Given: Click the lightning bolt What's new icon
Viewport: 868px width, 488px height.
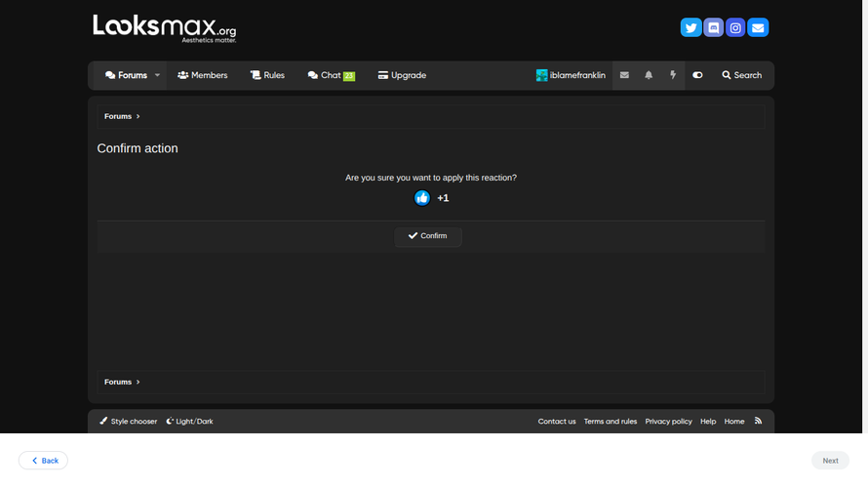Looking at the screenshot, I should click(x=673, y=75).
